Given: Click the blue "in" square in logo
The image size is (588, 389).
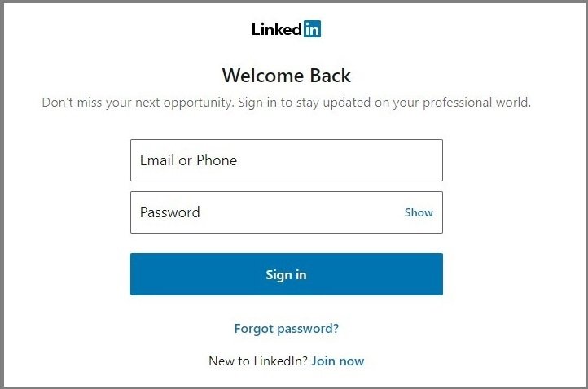Looking at the screenshot, I should pyautogui.click(x=312, y=29).
